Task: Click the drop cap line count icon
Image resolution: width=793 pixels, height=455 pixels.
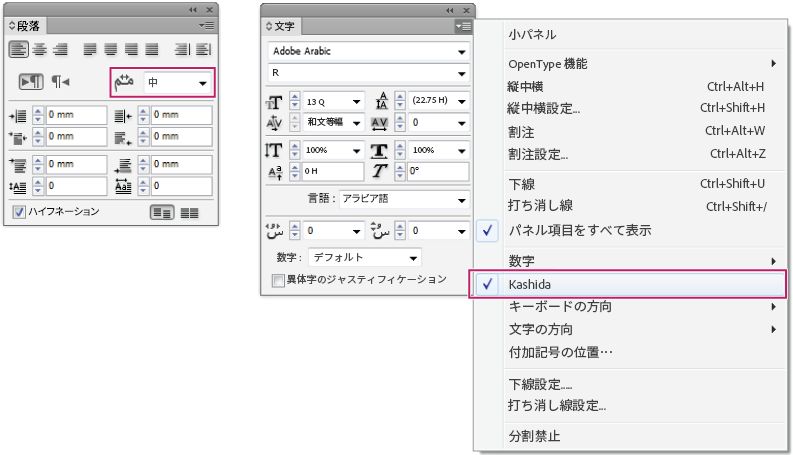Action: tap(18, 187)
